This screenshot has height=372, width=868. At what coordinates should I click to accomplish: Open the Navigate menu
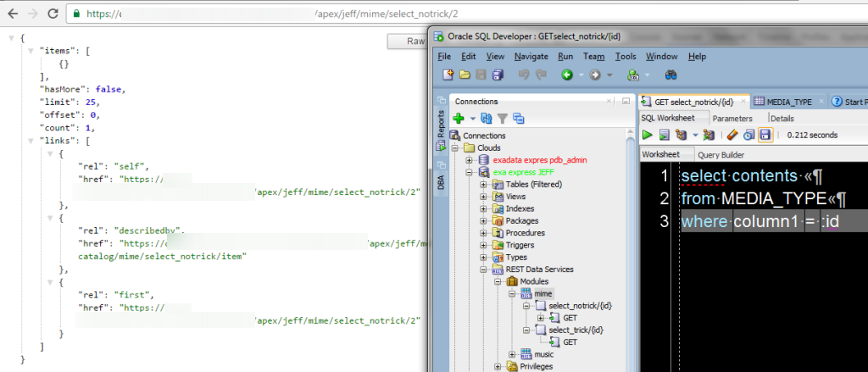pos(531,57)
